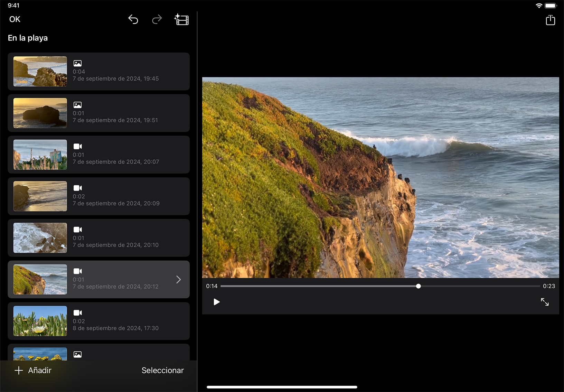Open the share sheet icon
The width and height of the screenshot is (564, 392).
click(x=551, y=20)
